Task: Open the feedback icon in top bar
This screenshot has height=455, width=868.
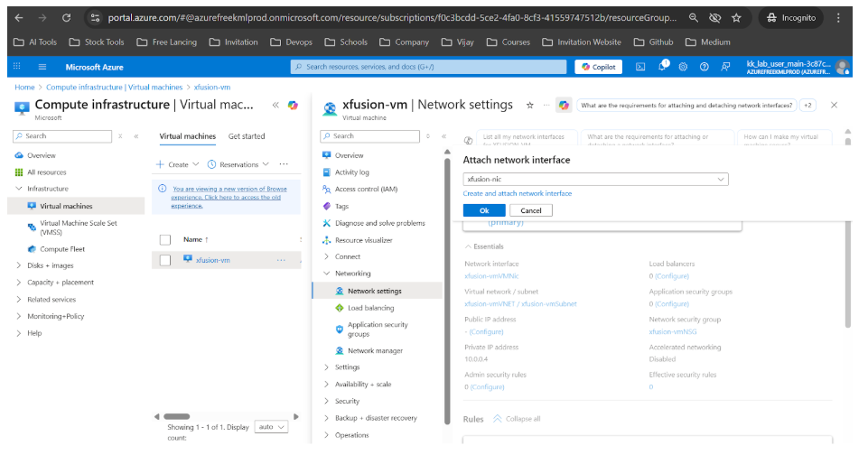Action: tap(725, 67)
